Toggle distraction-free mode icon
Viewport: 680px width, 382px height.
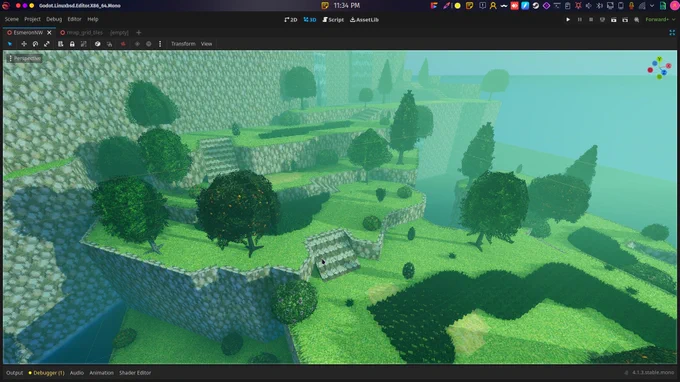tap(672, 33)
